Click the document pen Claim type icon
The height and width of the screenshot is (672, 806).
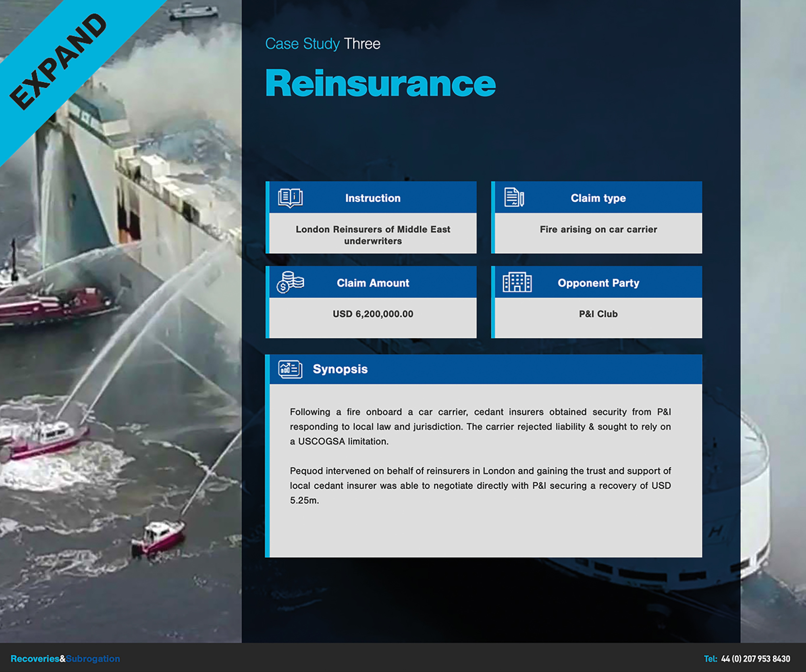[514, 198]
